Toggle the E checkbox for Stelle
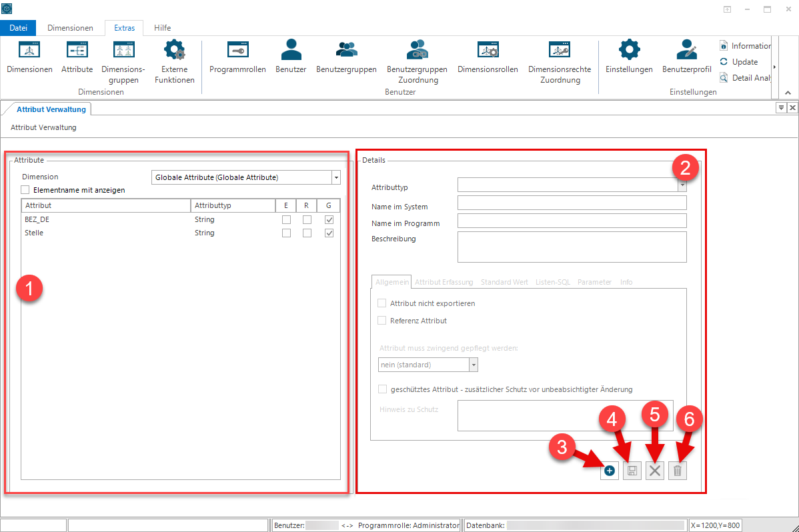The height and width of the screenshot is (532, 799). 286,233
